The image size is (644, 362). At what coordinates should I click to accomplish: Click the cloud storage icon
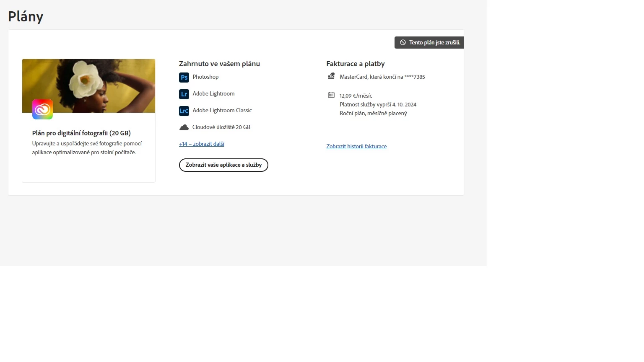(184, 127)
